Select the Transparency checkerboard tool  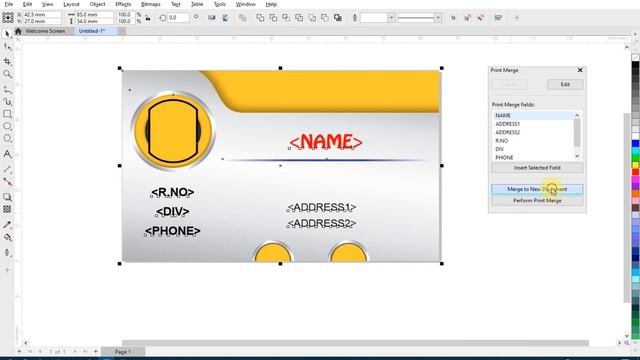(7, 209)
